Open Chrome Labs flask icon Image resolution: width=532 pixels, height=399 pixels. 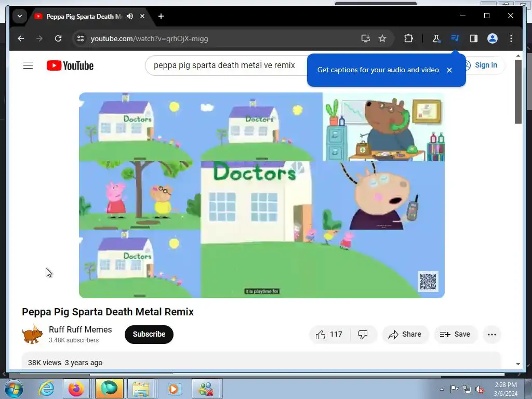(436, 38)
